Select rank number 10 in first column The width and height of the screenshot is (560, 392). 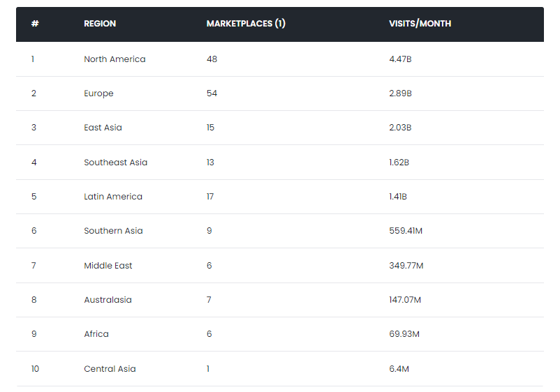click(35, 369)
